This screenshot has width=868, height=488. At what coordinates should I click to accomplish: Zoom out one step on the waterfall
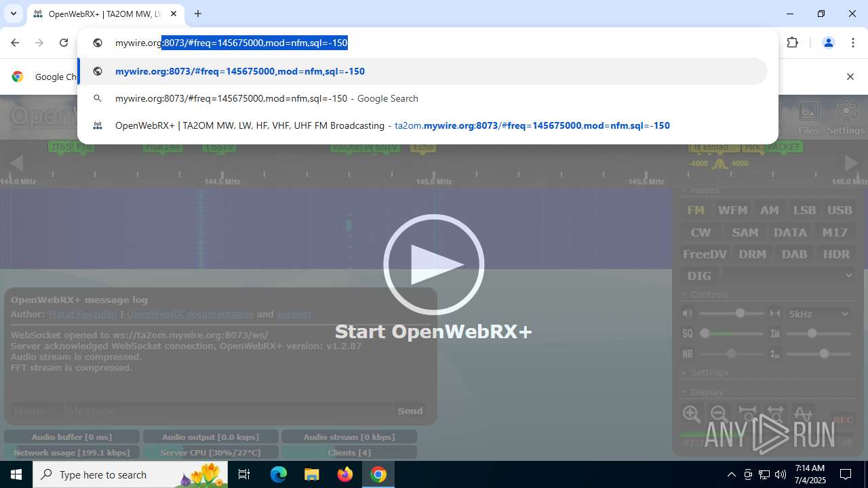[719, 414]
